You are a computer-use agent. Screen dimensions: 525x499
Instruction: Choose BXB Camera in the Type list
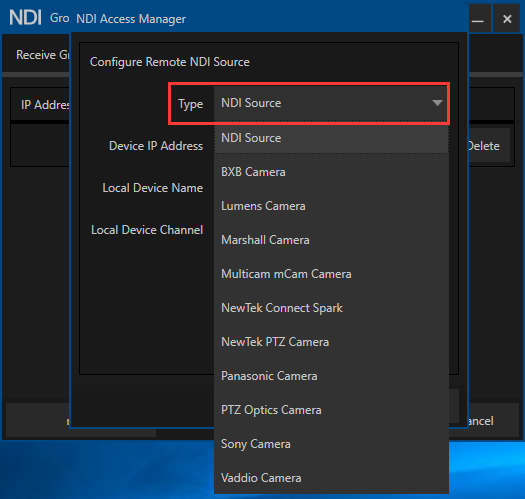331,172
